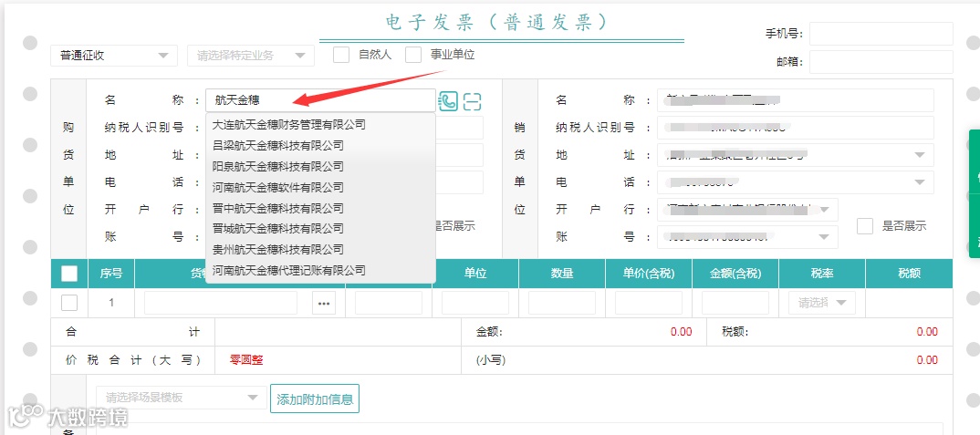Open the goods selector ellipsis button in row 1
This screenshot has height=435, width=980.
point(324,303)
